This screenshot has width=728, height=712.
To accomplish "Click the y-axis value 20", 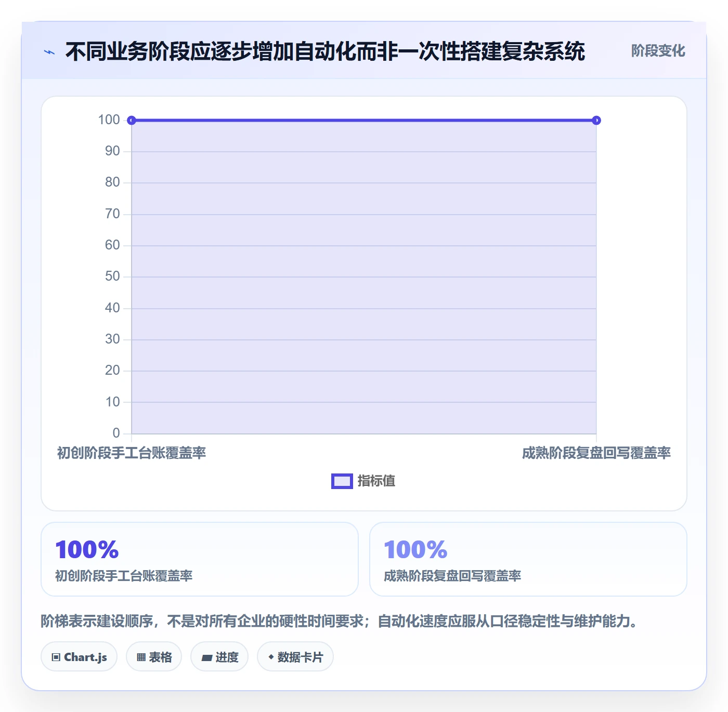I will point(112,371).
